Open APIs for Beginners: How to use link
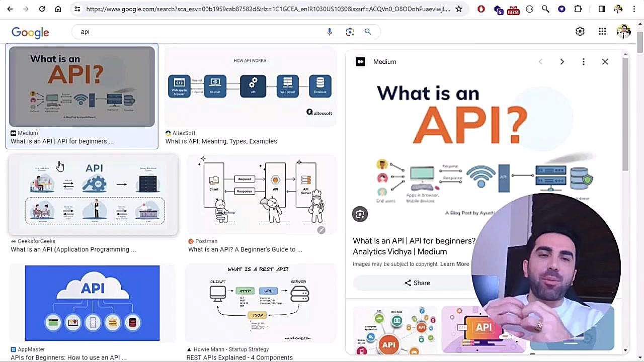 click(x=68, y=357)
